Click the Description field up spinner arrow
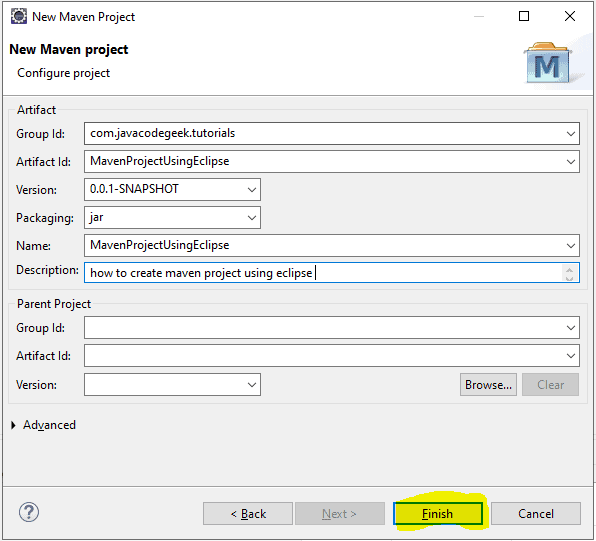 [569, 270]
